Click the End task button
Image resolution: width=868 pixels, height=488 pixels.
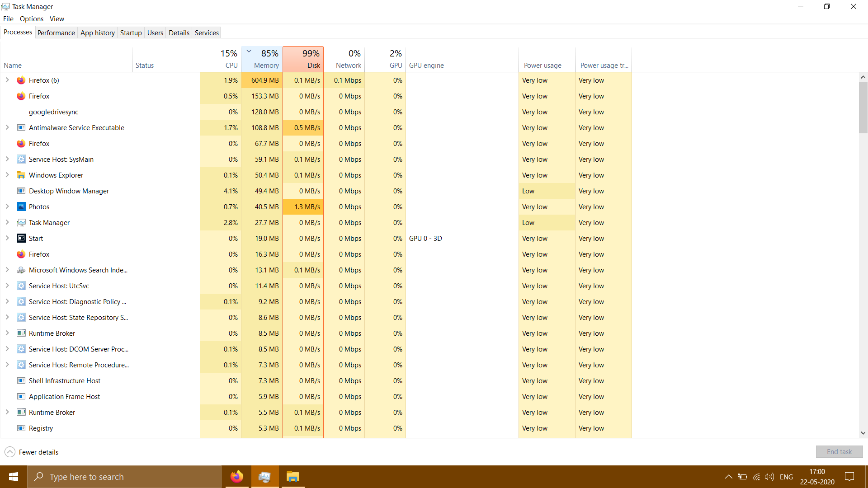tap(839, 452)
